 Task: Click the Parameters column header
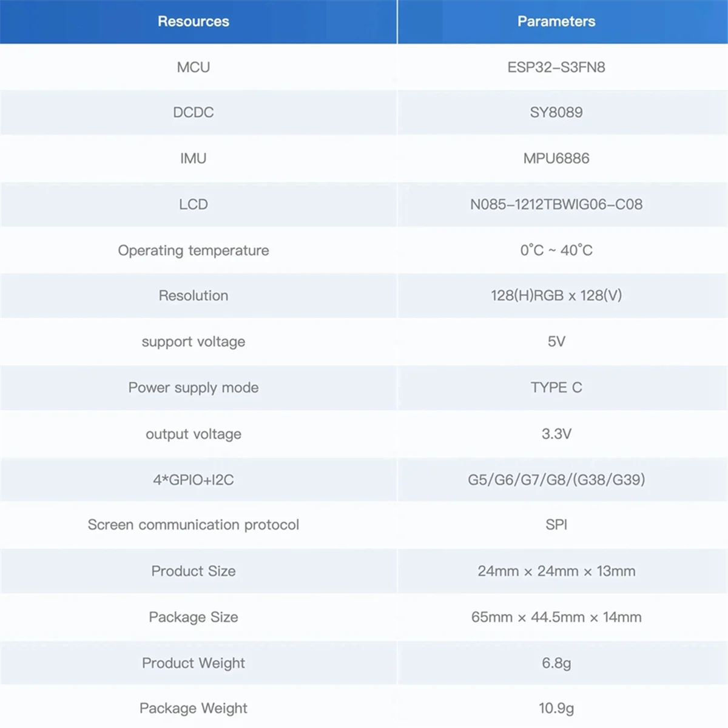556,21
